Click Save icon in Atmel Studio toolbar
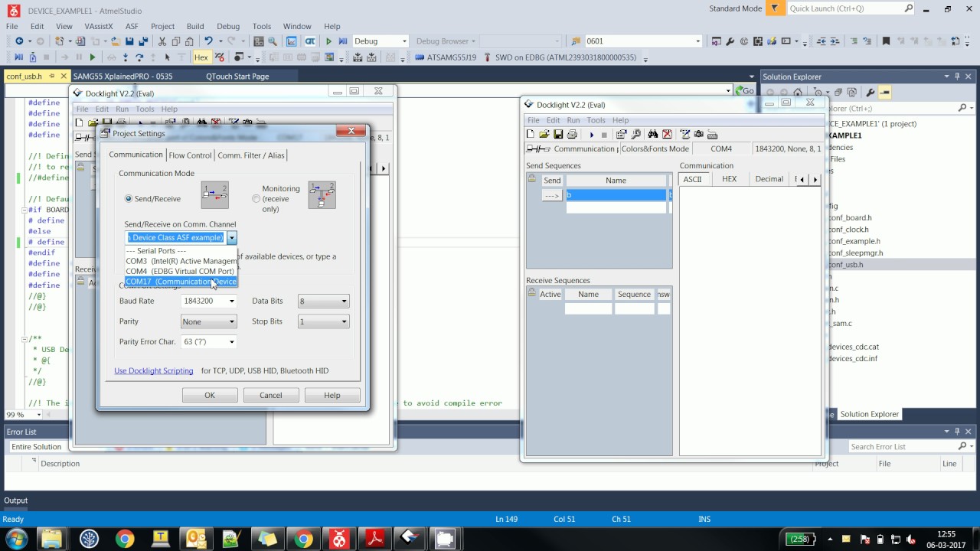 click(129, 41)
